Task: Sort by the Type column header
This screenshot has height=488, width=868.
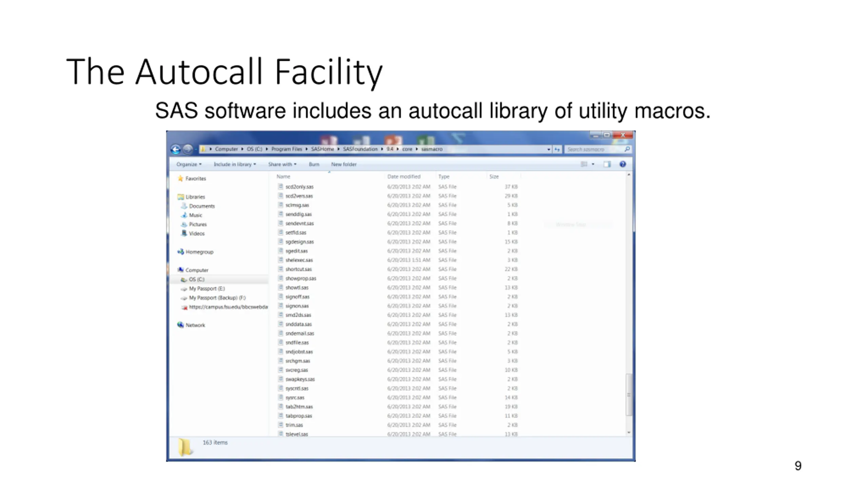Action: (443, 177)
